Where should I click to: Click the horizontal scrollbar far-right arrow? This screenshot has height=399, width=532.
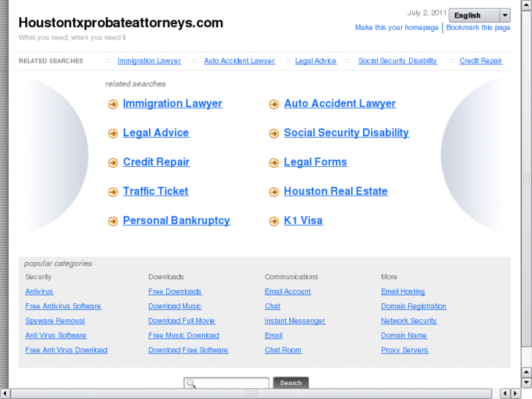pyautogui.click(x=515, y=393)
